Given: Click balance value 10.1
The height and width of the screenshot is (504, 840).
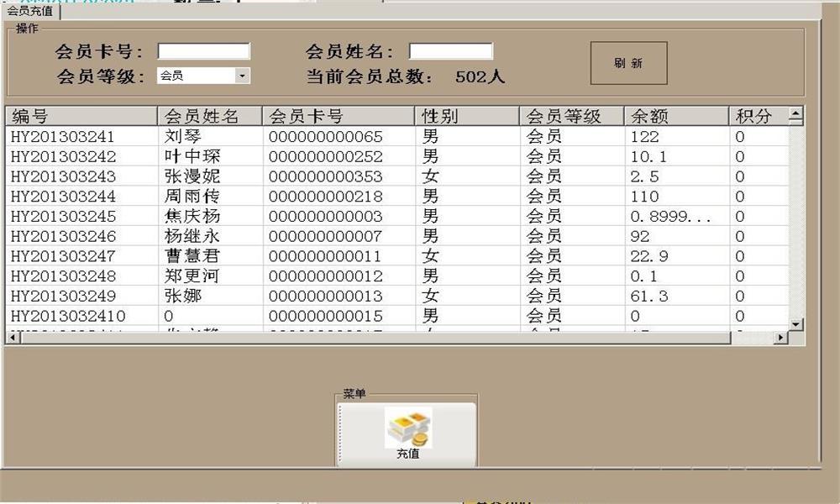Looking at the screenshot, I should pos(648,156).
